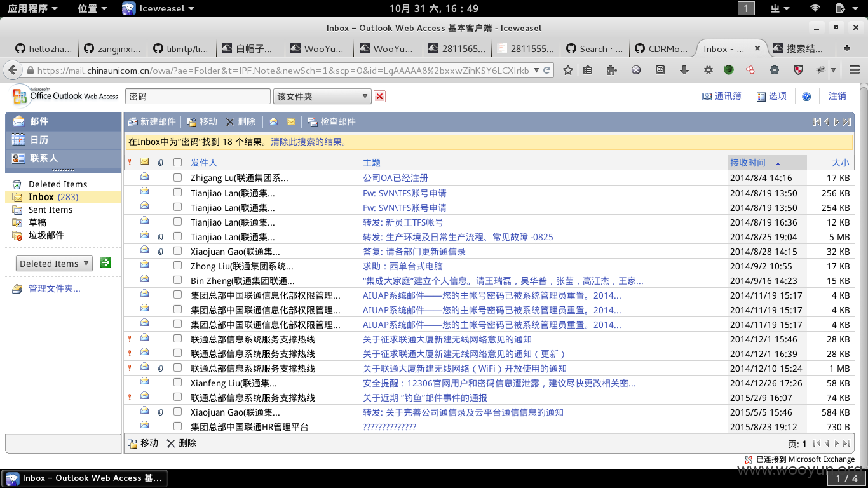The width and height of the screenshot is (868, 488).
Task: Click bottom 删除 delete button
Action: pyautogui.click(x=181, y=443)
